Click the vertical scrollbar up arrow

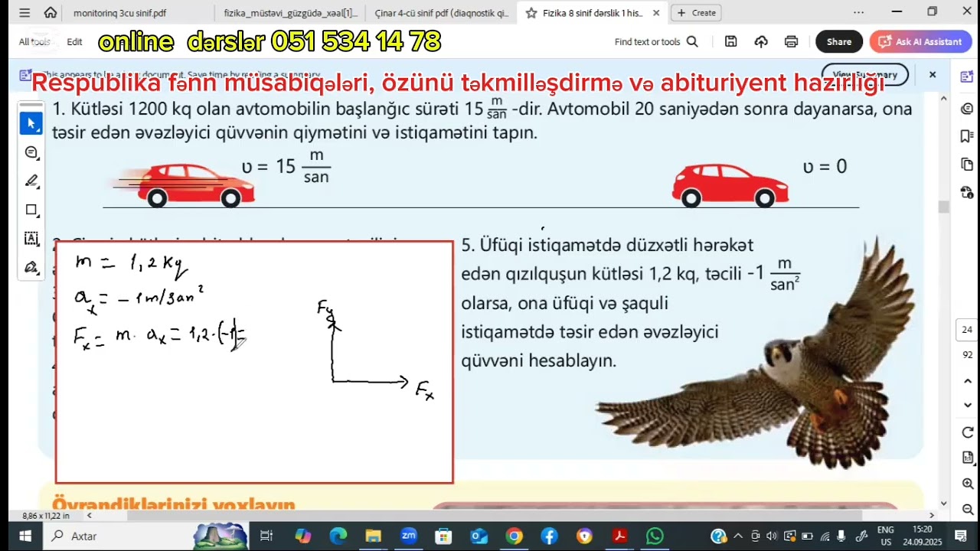[x=943, y=99]
